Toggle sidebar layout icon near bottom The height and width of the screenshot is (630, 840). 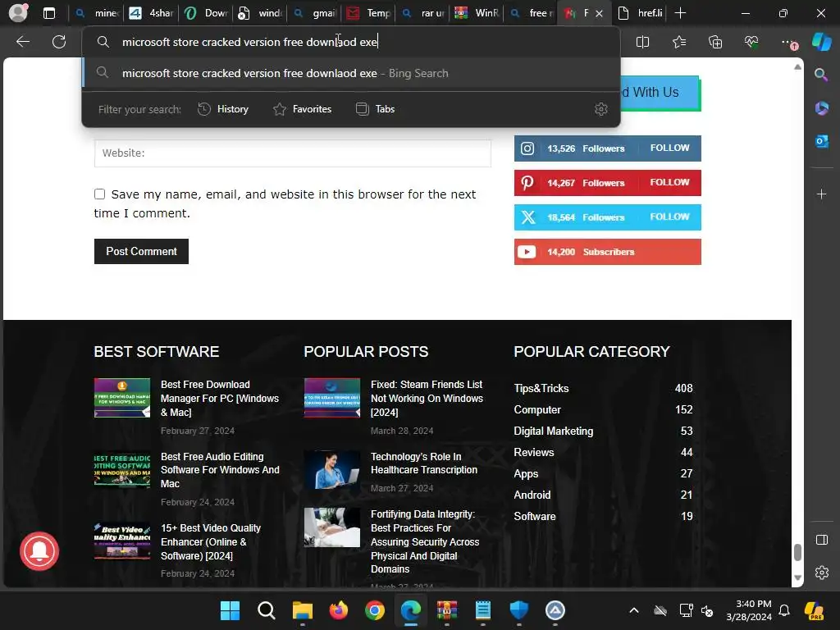click(x=821, y=540)
